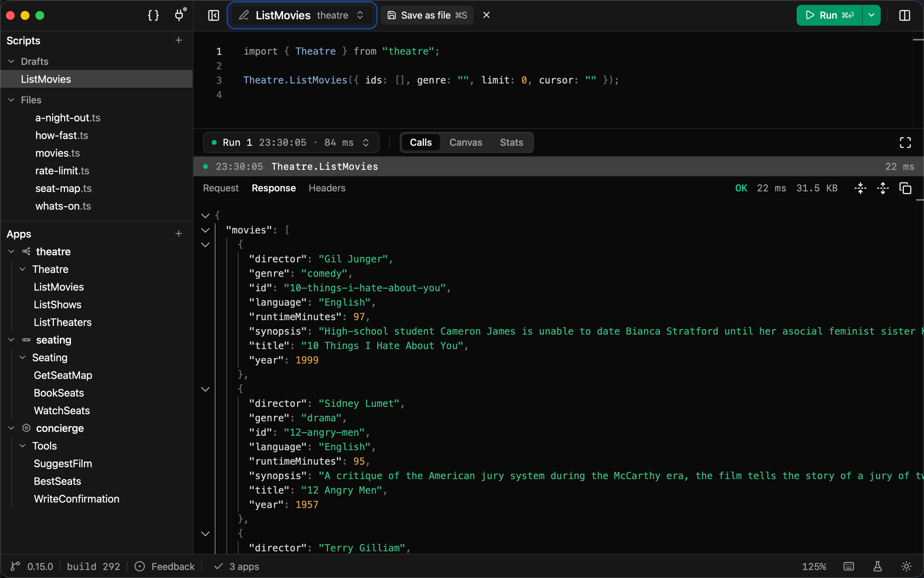This screenshot has height=578, width=924.
Task: Collapse the Tools node under concierge
Action: click(22, 446)
